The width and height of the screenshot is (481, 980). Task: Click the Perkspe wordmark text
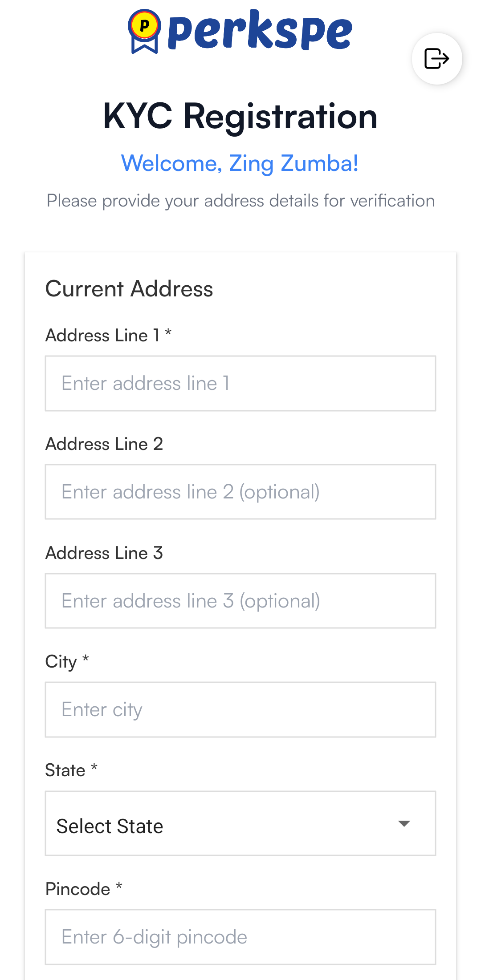260,30
